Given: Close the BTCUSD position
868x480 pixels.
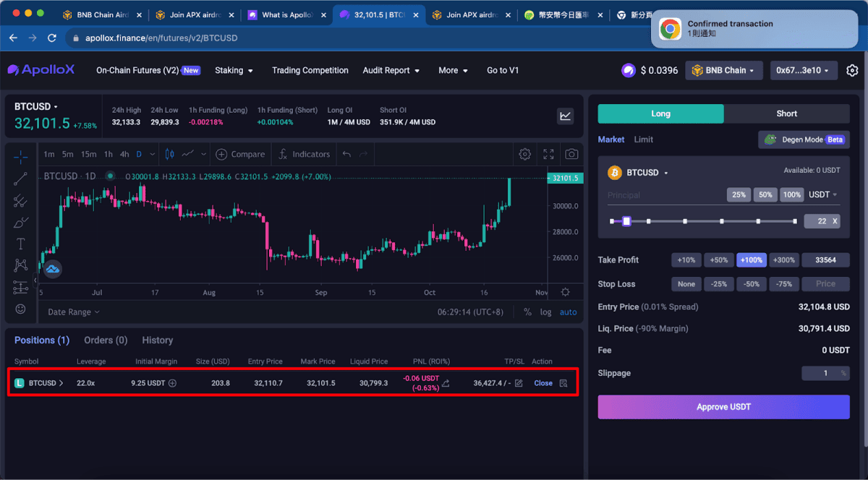Looking at the screenshot, I should [543, 383].
